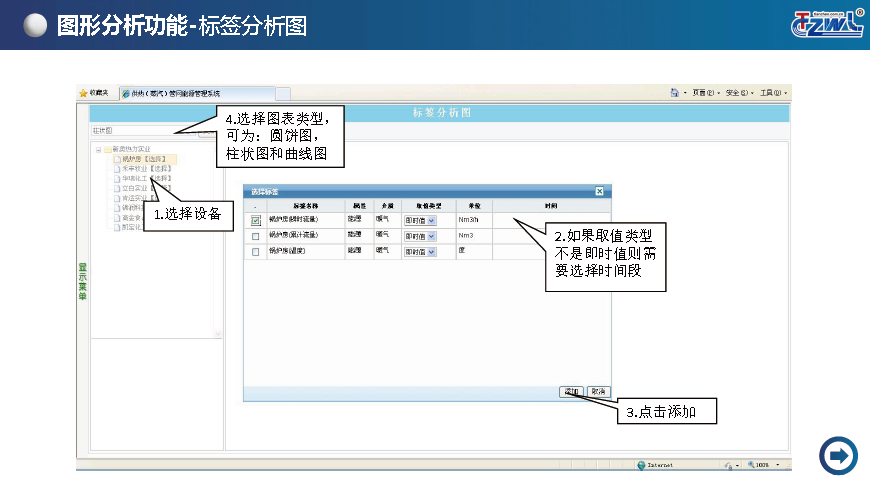Open the 柱状图 chart type combo box

pyautogui.click(x=144, y=131)
